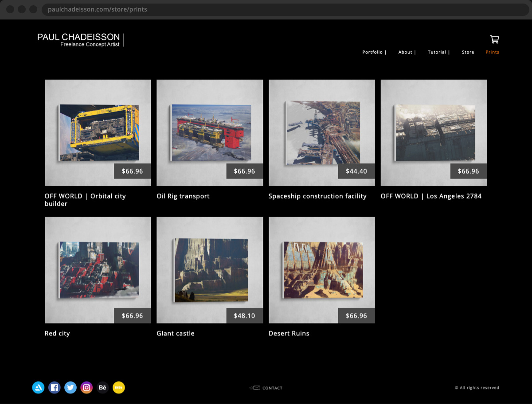Select the Tutorial menu item

tap(437, 52)
